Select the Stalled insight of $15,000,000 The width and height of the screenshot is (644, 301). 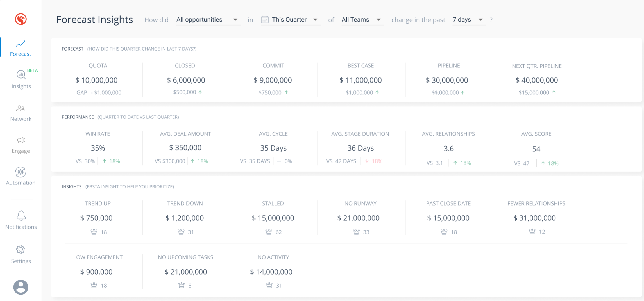point(273,218)
